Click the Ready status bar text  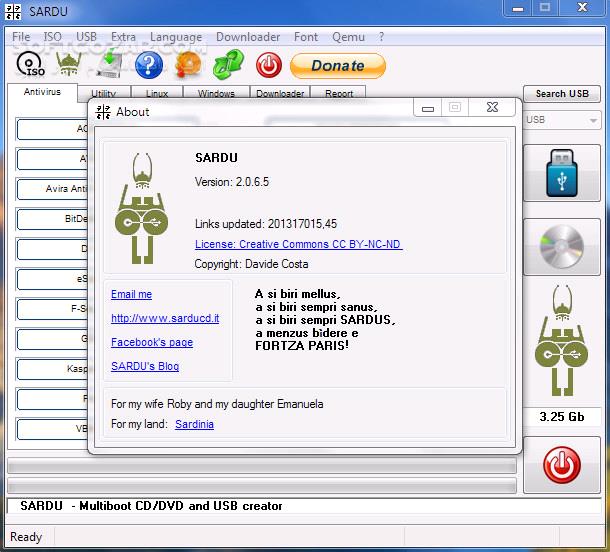(26, 537)
